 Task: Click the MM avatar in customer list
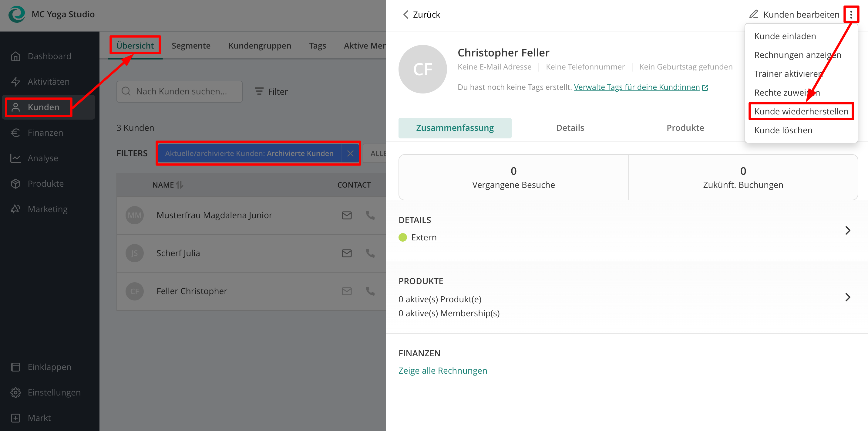134,215
